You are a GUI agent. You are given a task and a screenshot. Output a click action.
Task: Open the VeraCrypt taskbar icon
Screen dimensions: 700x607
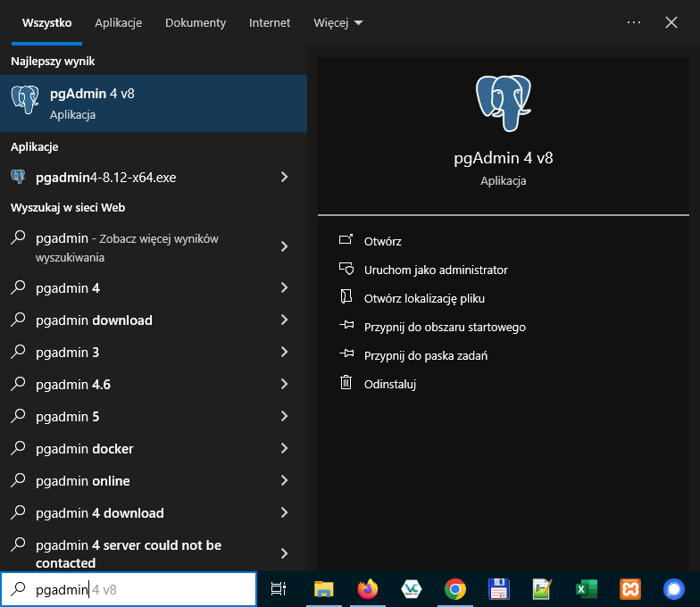411,589
